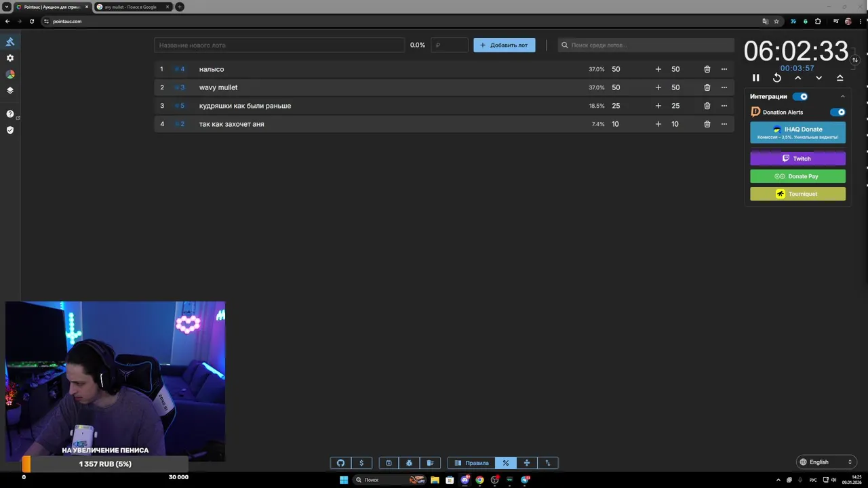
Task: Delete the lot 'wavy mullet'
Action: tap(707, 87)
